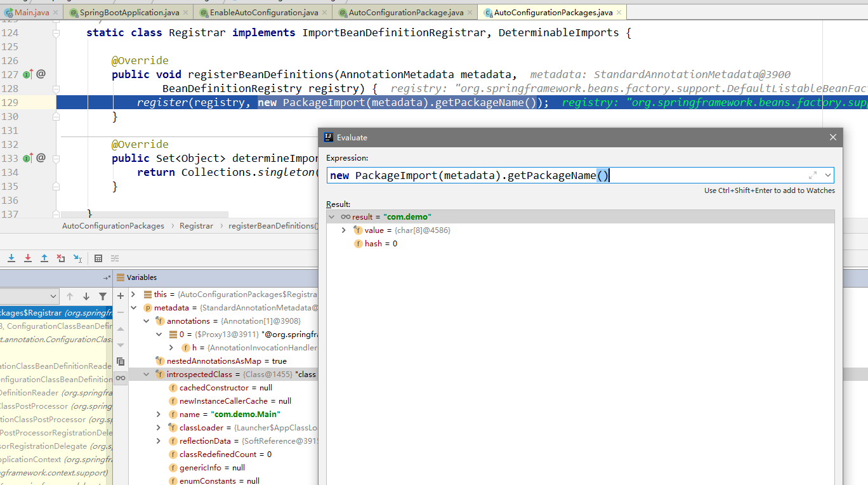Image resolution: width=868 pixels, height=485 pixels.
Task: Select the $Registrar stack frame row
Action: [56, 312]
